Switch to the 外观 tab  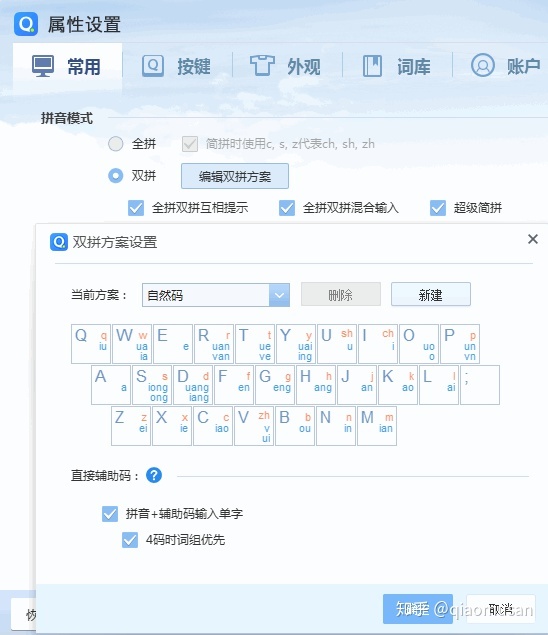pos(286,66)
